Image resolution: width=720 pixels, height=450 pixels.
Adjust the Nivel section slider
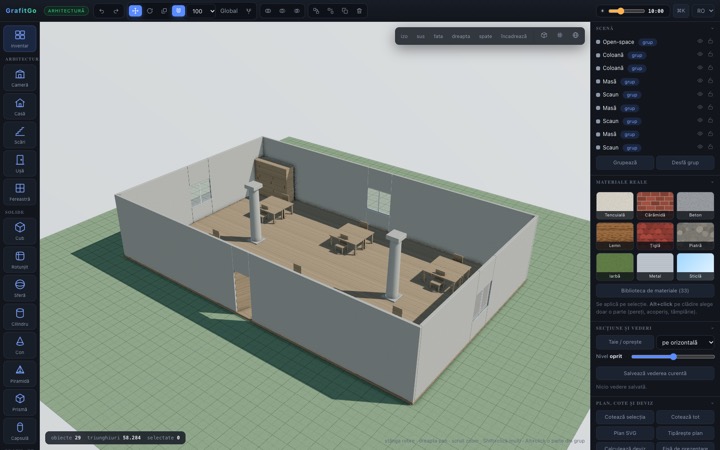[x=673, y=357]
